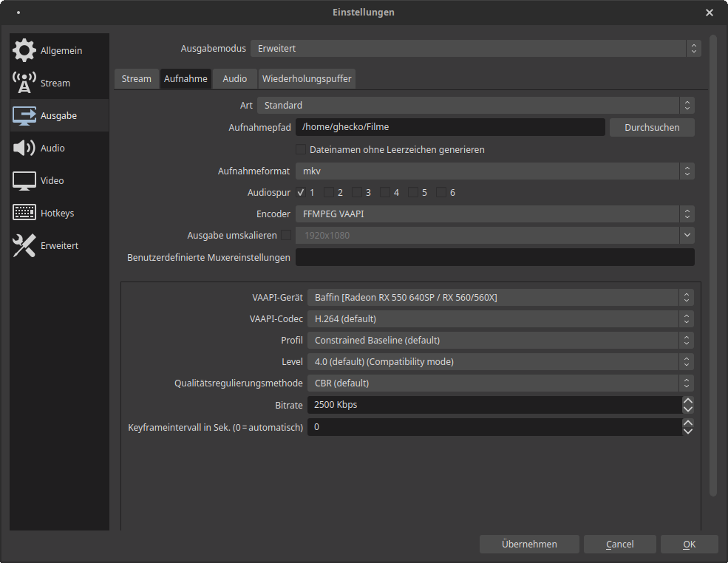728x563 pixels.
Task: Increase Bitrate with the up arrow
Action: click(688, 400)
